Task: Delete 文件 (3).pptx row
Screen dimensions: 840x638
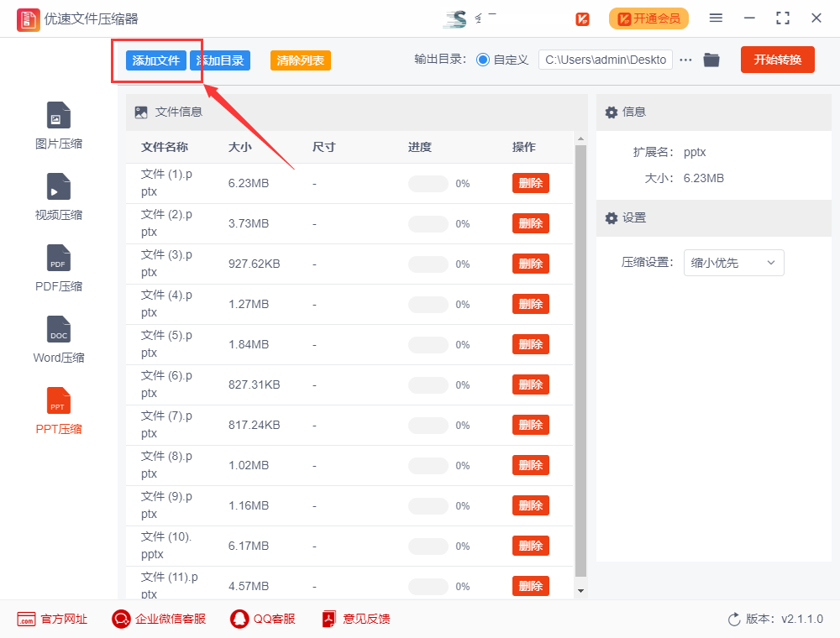Action: point(531,264)
